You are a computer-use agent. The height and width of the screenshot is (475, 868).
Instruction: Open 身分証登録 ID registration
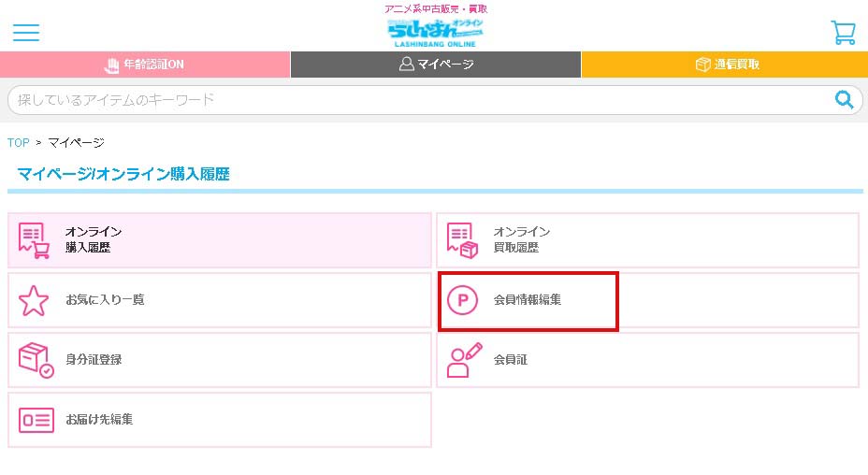[94, 360]
